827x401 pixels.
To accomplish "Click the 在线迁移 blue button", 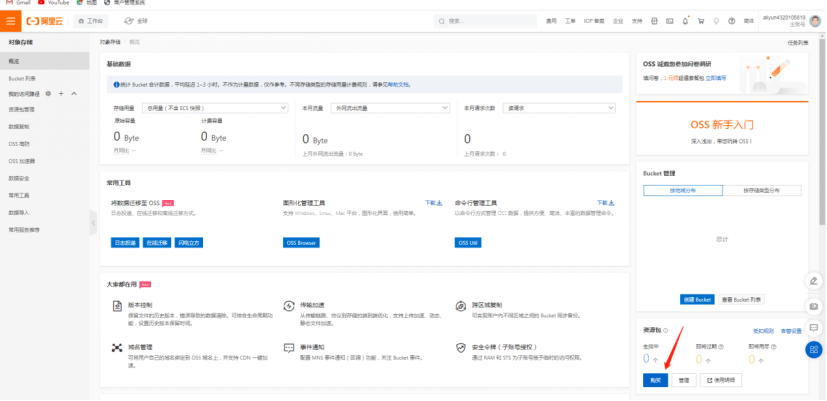I will 157,243.
